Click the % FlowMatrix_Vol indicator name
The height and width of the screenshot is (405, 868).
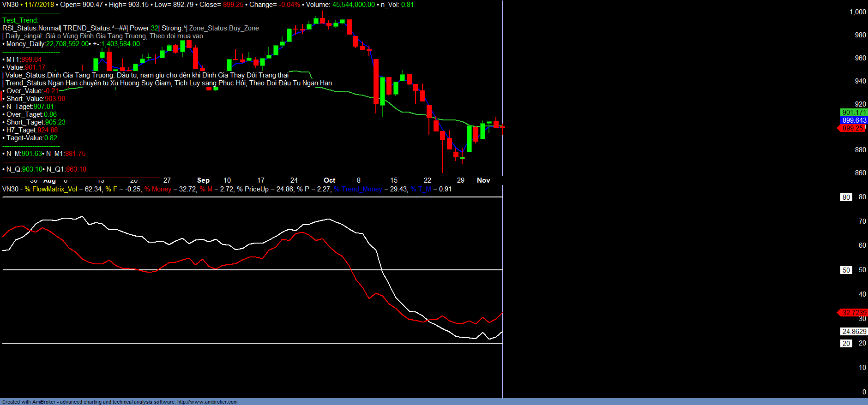click(51, 189)
